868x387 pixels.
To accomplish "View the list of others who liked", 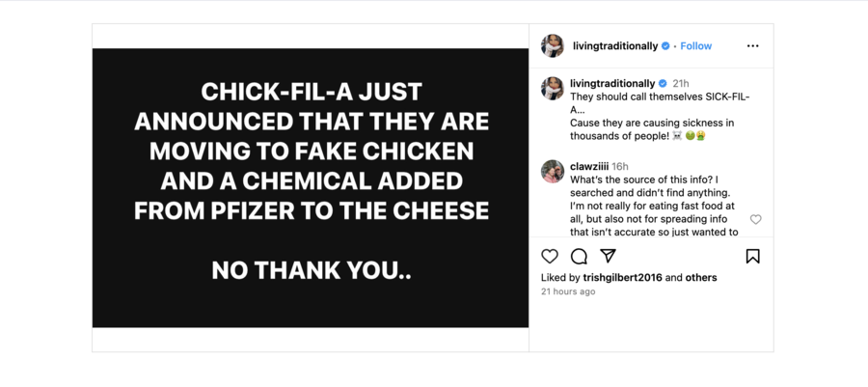I will point(701,278).
